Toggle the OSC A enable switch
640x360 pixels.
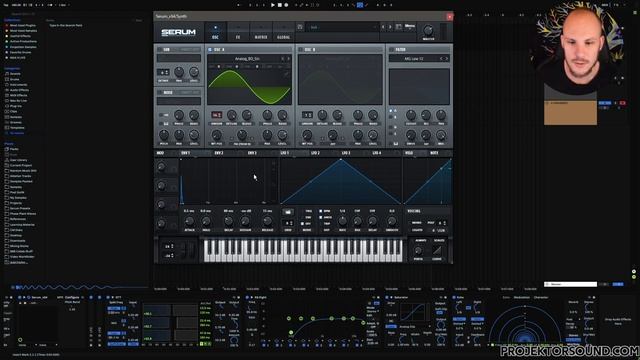[x=210, y=49]
